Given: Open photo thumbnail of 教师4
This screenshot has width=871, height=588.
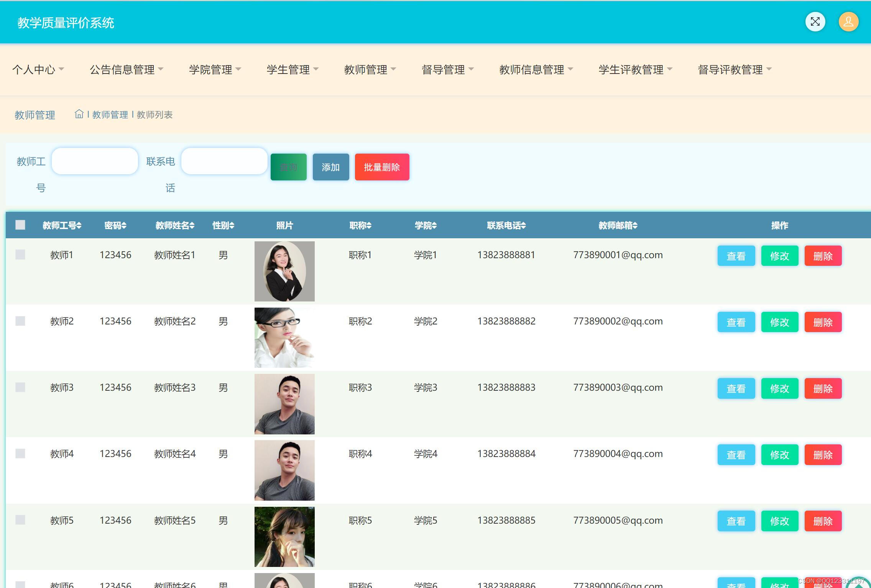Looking at the screenshot, I should click(x=284, y=470).
